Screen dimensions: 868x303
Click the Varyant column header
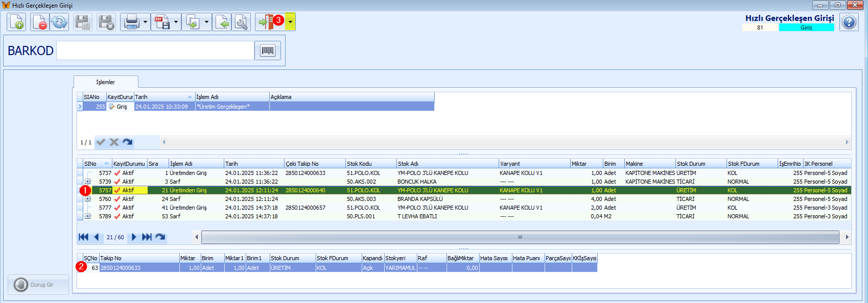tap(535, 164)
